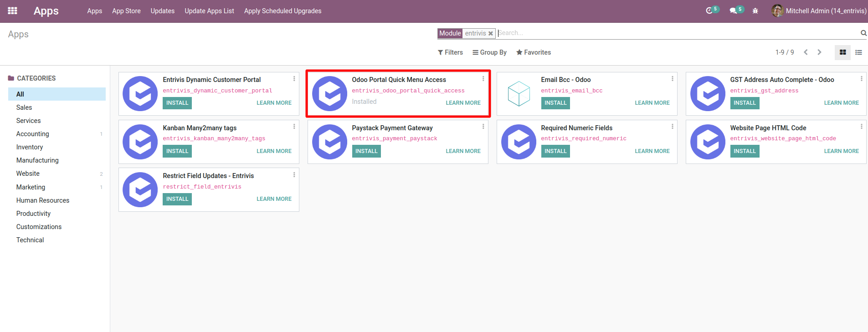Open Apply Scheduled Upgrades menu
868x332 pixels.
point(282,11)
